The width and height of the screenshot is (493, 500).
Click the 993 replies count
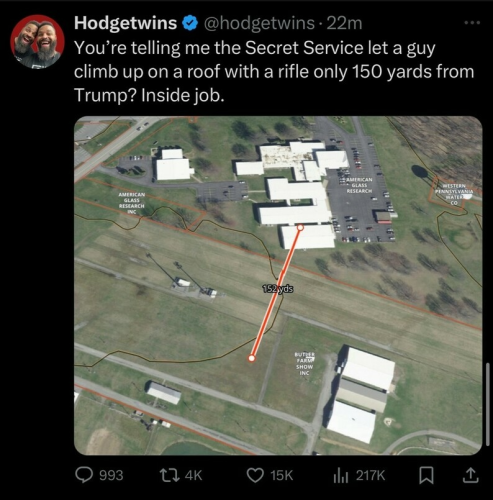111,475
